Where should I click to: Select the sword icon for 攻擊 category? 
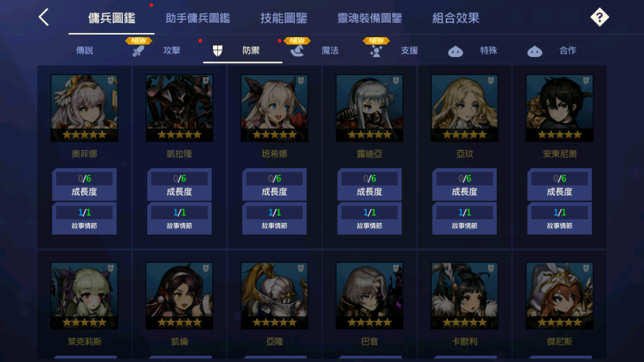point(138,51)
